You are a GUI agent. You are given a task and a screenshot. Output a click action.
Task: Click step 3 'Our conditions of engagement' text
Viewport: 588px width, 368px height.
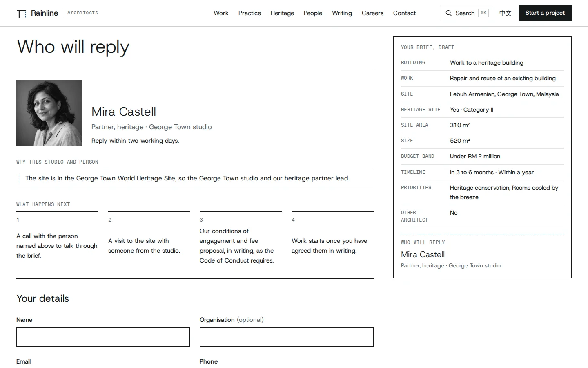pyautogui.click(x=237, y=246)
